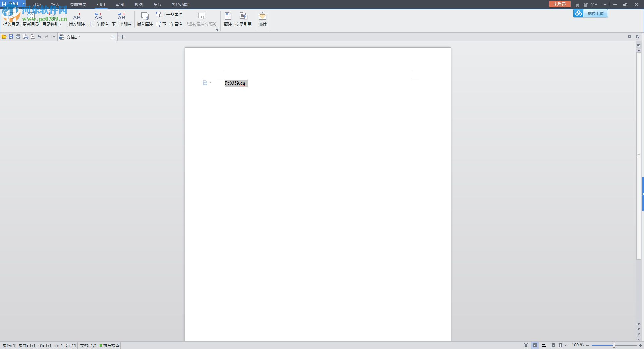Viewport: 644px width, 349px height.
Task: Click the 字数: 1/1 word count
Action: click(88, 345)
